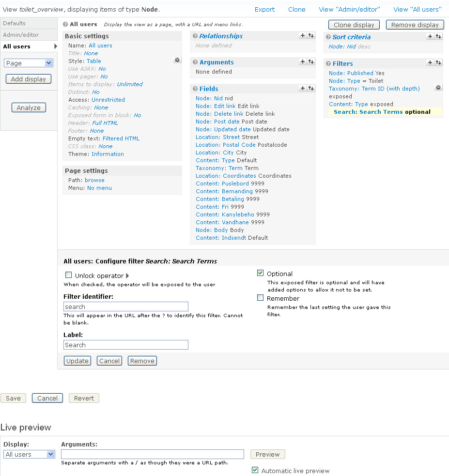The height and width of the screenshot is (476, 449).
Task: Click inside the Arguments input field
Action: point(152,454)
